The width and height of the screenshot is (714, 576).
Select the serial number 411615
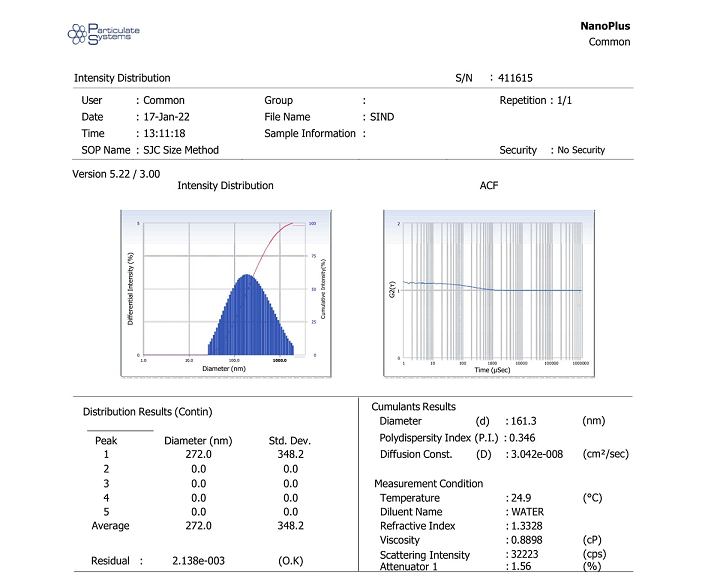pyautogui.click(x=519, y=78)
